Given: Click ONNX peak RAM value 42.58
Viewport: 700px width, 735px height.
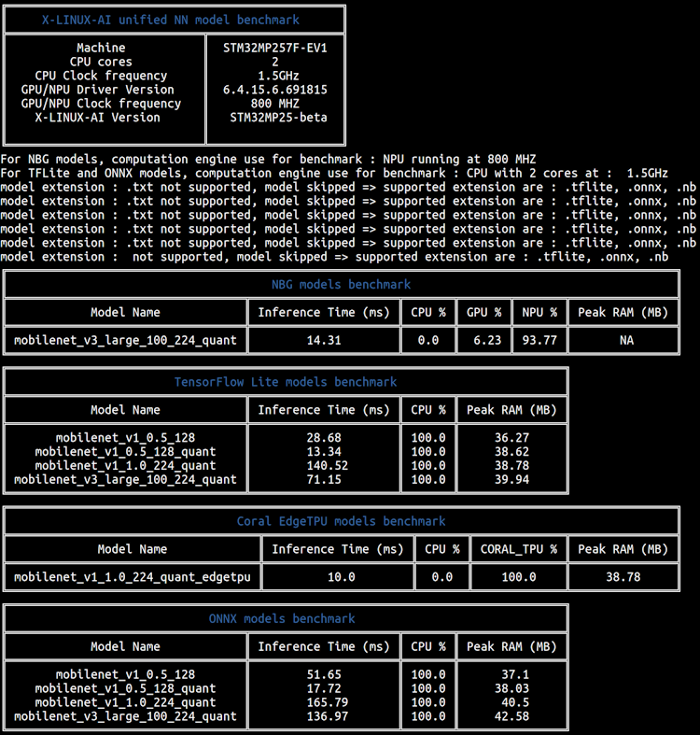Looking at the screenshot, I should (x=511, y=716).
